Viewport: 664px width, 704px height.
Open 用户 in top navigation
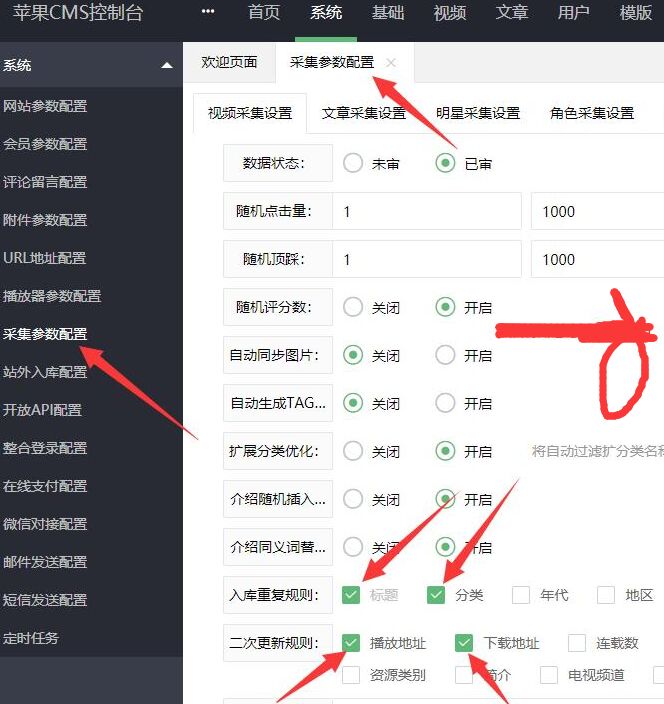(x=574, y=12)
